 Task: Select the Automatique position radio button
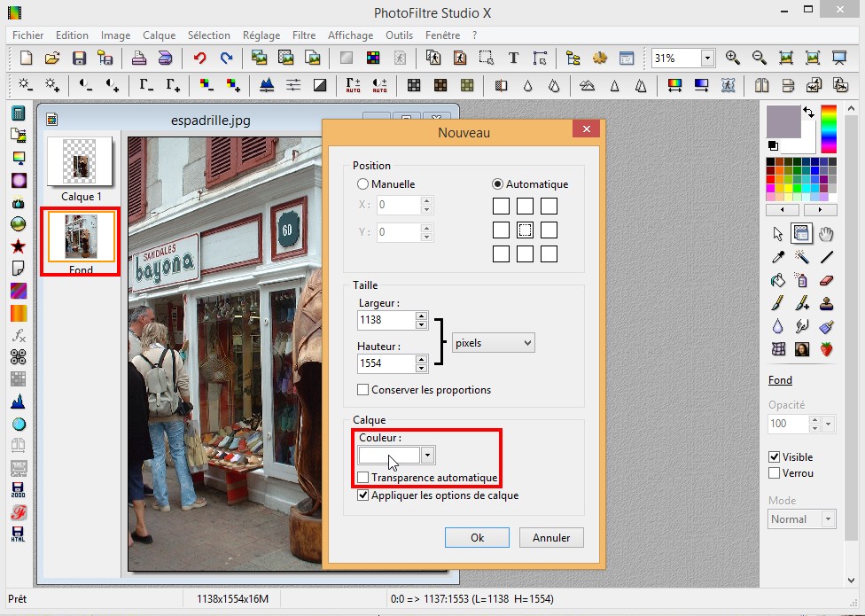497,184
